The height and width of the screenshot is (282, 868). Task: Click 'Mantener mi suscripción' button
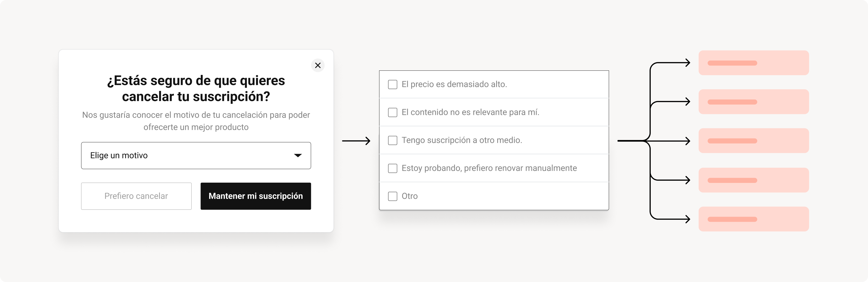pos(256,196)
